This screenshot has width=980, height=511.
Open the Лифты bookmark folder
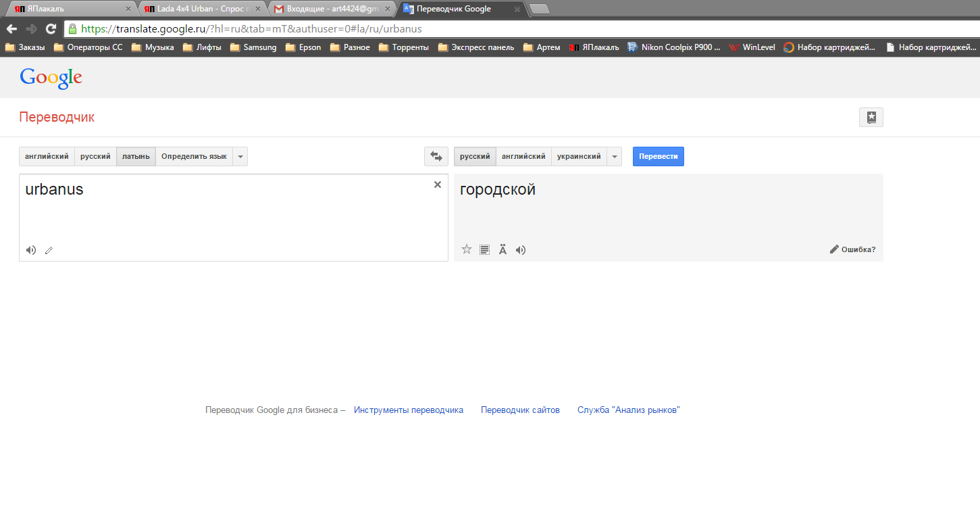(202, 47)
